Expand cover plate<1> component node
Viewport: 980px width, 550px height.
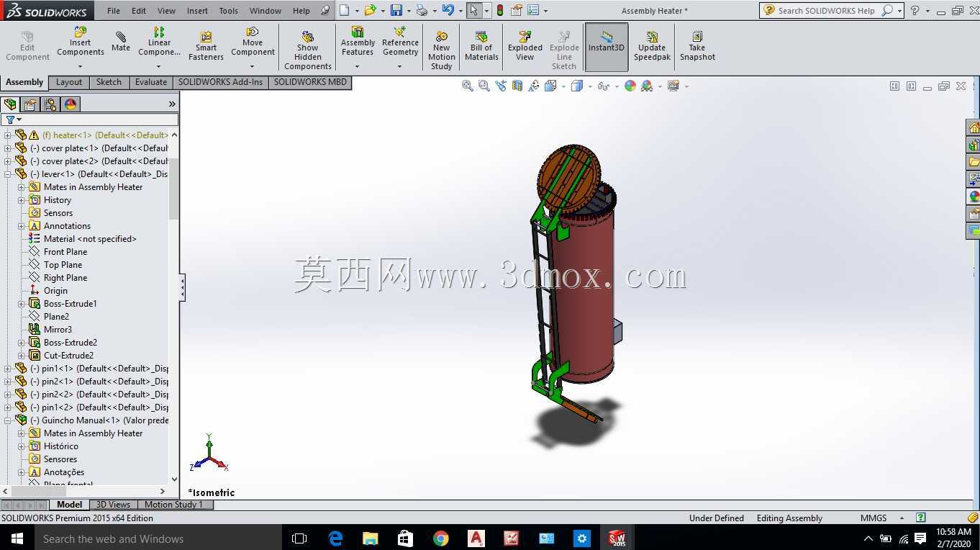tap(8, 148)
